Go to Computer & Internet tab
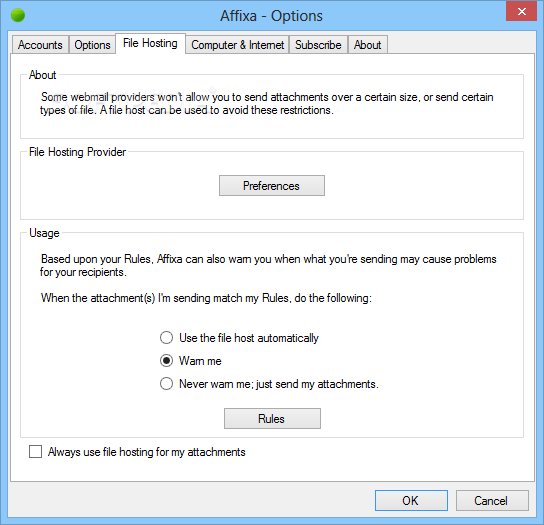Viewport: 544px width, 525px height. 237,45
